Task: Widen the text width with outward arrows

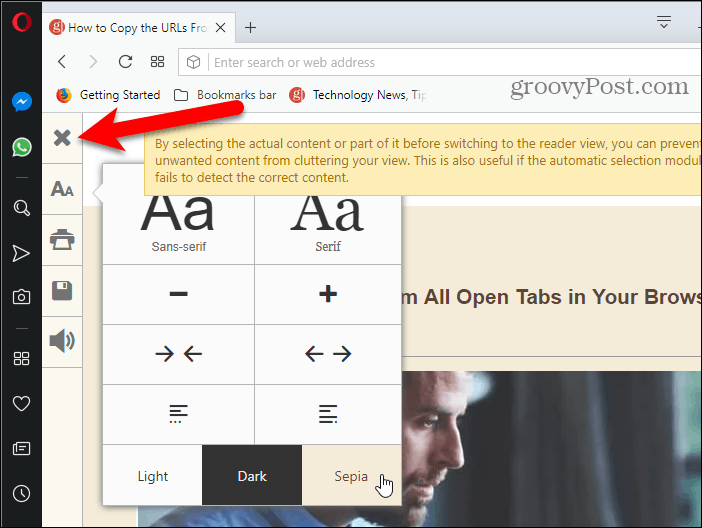Action: point(328,354)
